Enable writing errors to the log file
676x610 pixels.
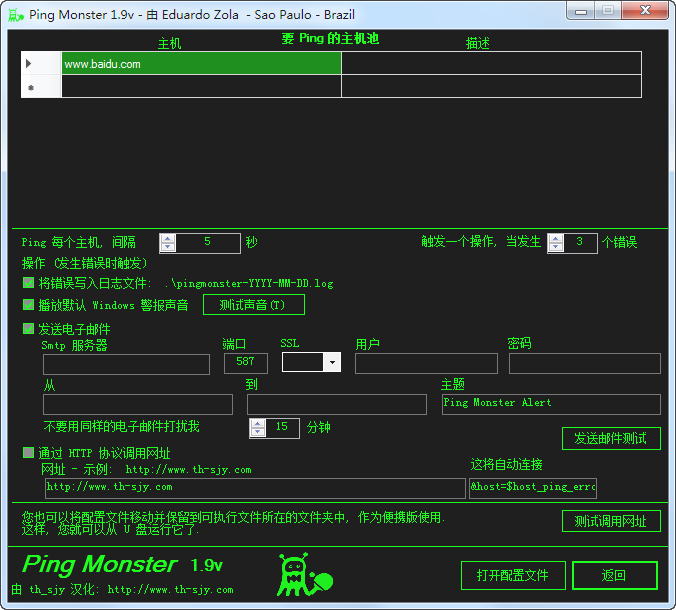28,283
